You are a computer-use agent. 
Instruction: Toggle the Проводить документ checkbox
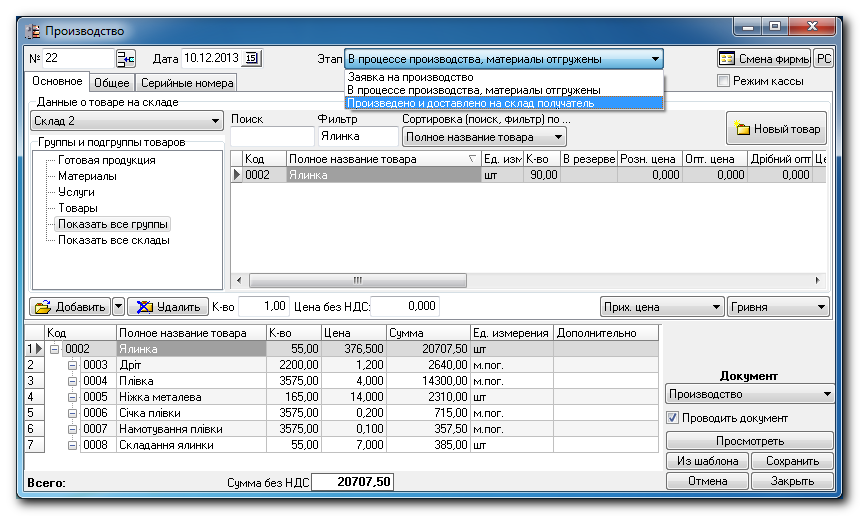pos(673,417)
